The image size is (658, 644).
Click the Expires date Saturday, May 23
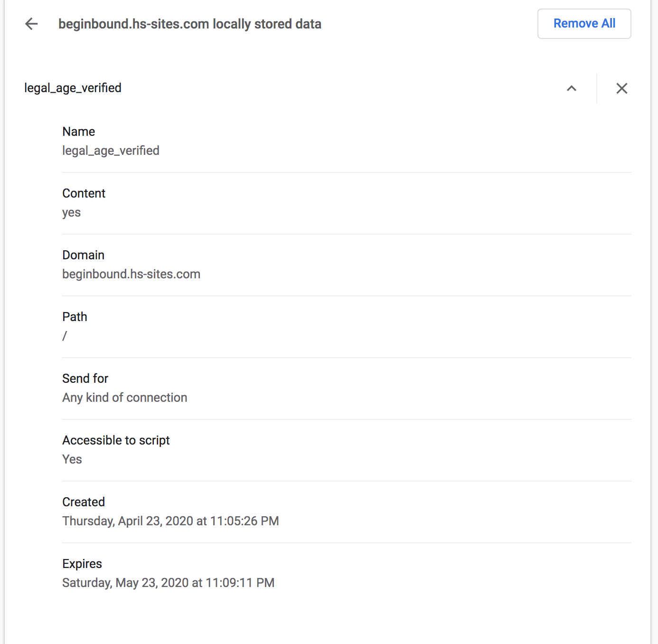[x=168, y=583]
